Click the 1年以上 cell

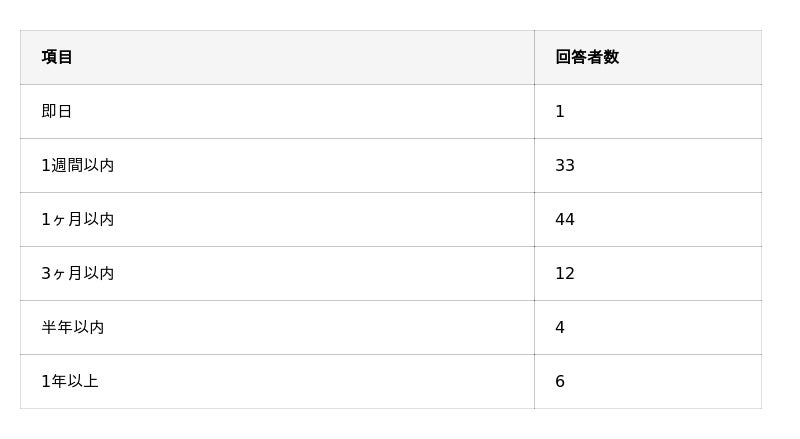[69, 381]
